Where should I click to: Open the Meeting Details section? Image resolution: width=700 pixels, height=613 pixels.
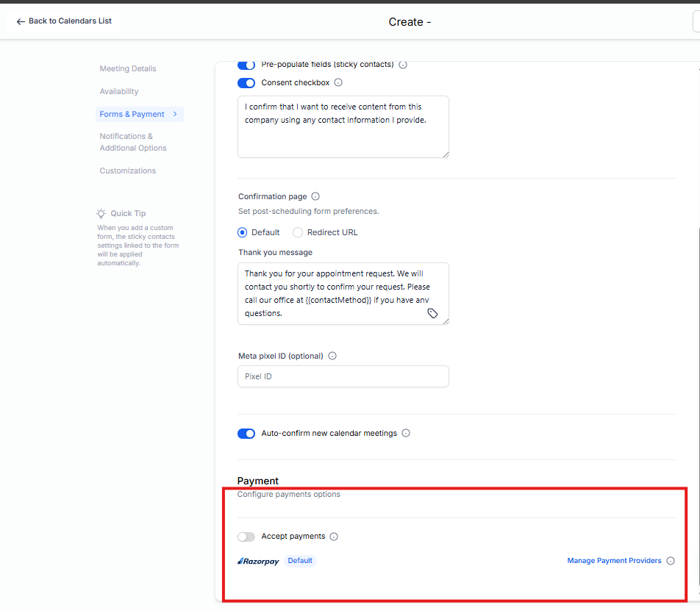click(x=128, y=68)
